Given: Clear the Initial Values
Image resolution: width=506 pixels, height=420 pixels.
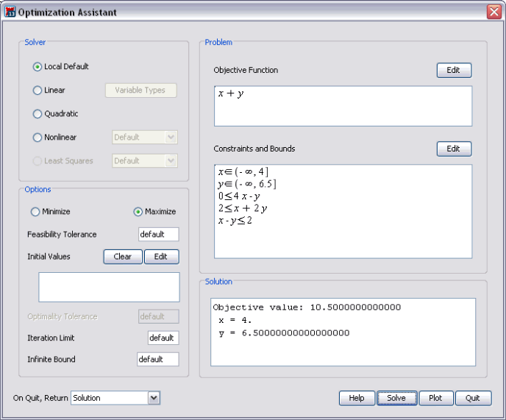Looking at the screenshot, I should tap(123, 257).
